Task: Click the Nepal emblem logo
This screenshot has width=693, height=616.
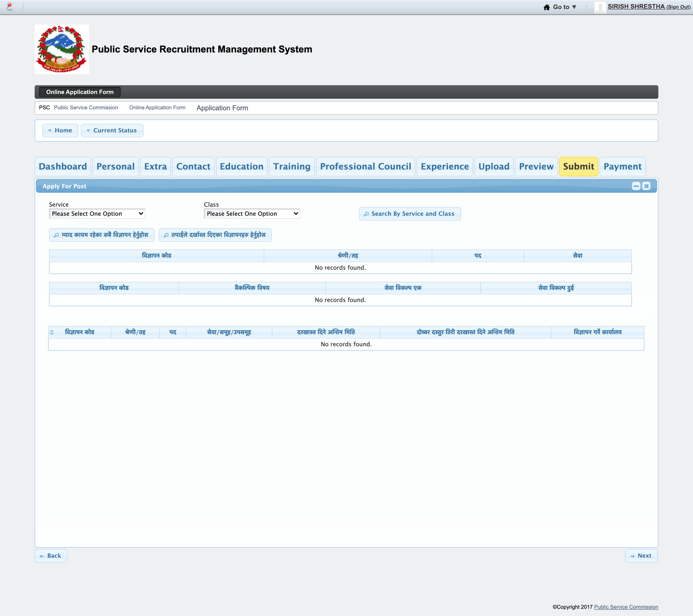Action: pyautogui.click(x=62, y=49)
